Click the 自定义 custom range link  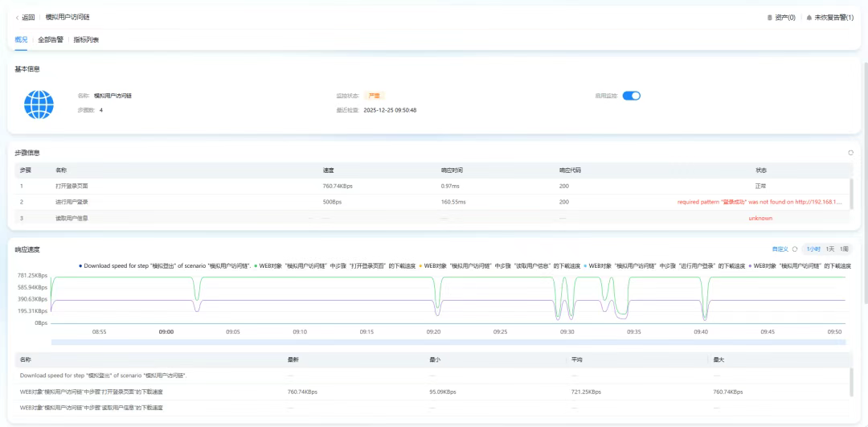point(780,249)
